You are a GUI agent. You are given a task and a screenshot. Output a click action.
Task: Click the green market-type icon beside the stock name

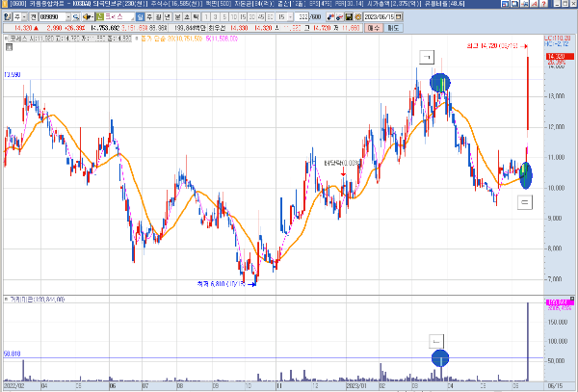100,17
